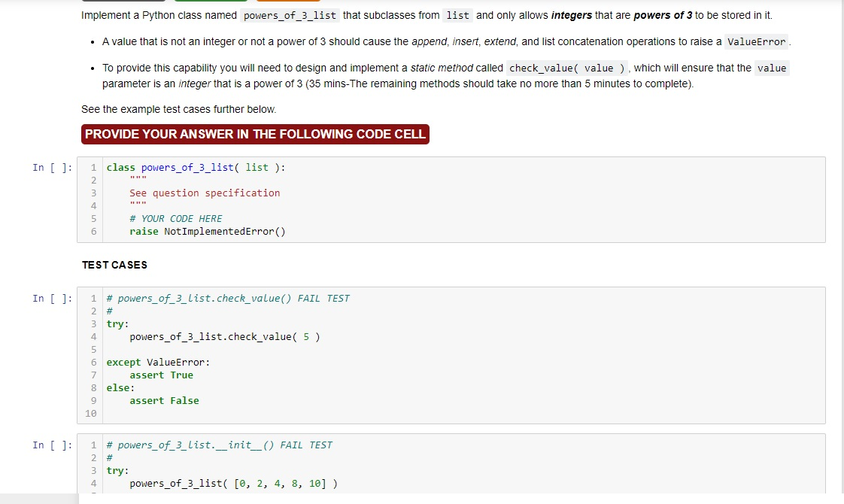Click the assert False statement line
The width and height of the screenshot is (844, 504).
click(x=164, y=400)
